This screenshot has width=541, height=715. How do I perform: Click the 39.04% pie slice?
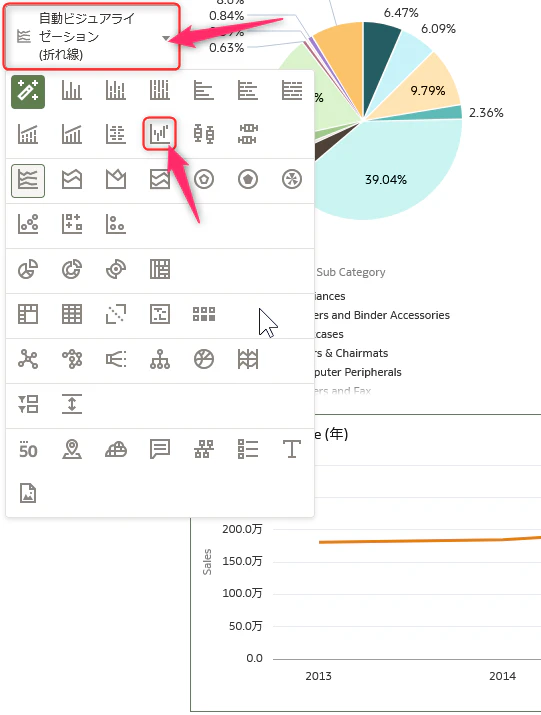(385, 180)
